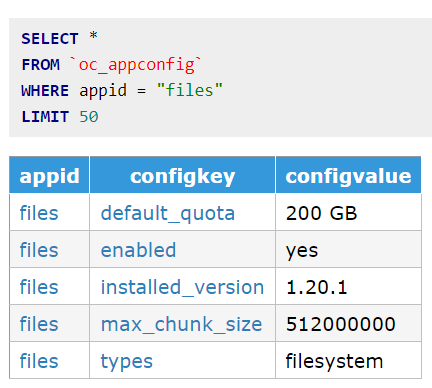Click the LIMIT 50 line in SQL query
The width and height of the screenshot is (432, 388).
coord(60,117)
